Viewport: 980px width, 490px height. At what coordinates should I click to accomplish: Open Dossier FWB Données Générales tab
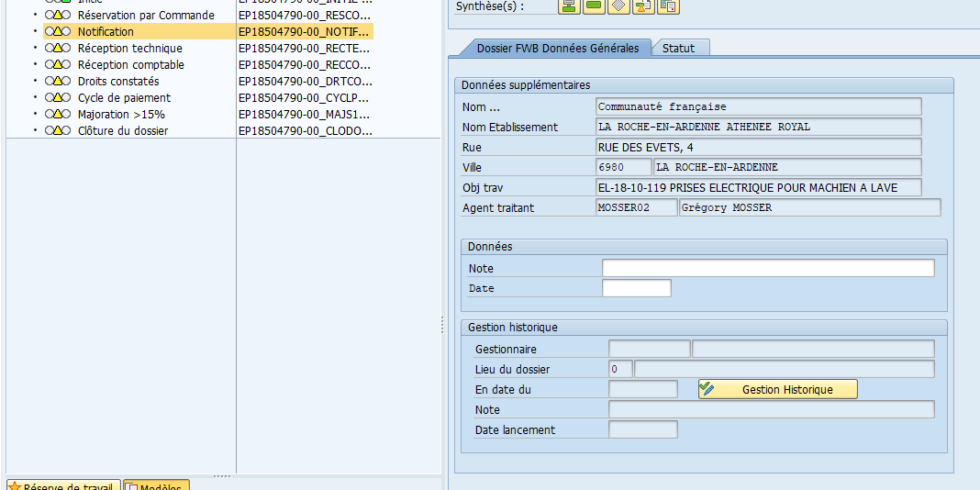click(558, 48)
